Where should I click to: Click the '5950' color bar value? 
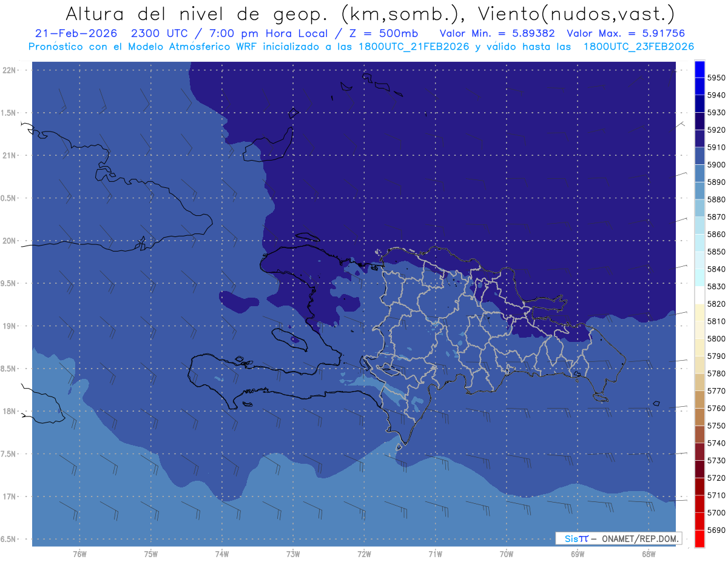click(716, 78)
